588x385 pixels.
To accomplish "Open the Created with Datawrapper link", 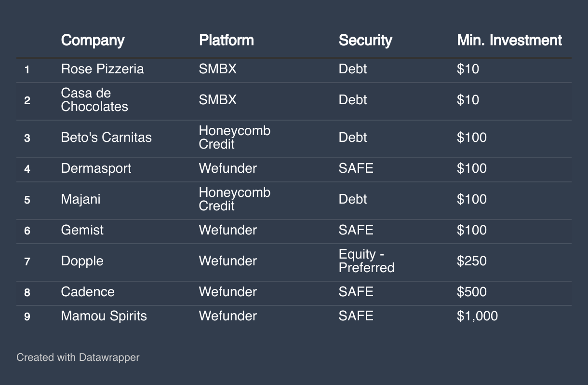I will 78,357.
